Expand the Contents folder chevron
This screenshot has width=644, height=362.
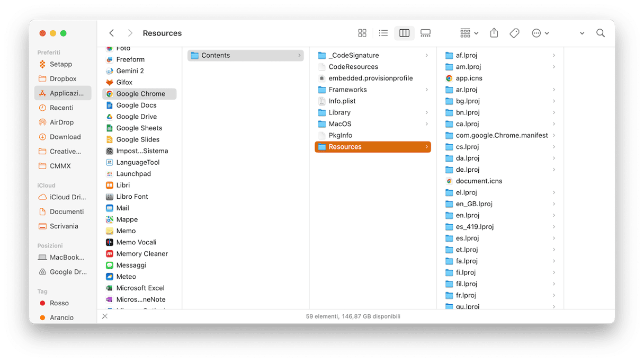(299, 55)
